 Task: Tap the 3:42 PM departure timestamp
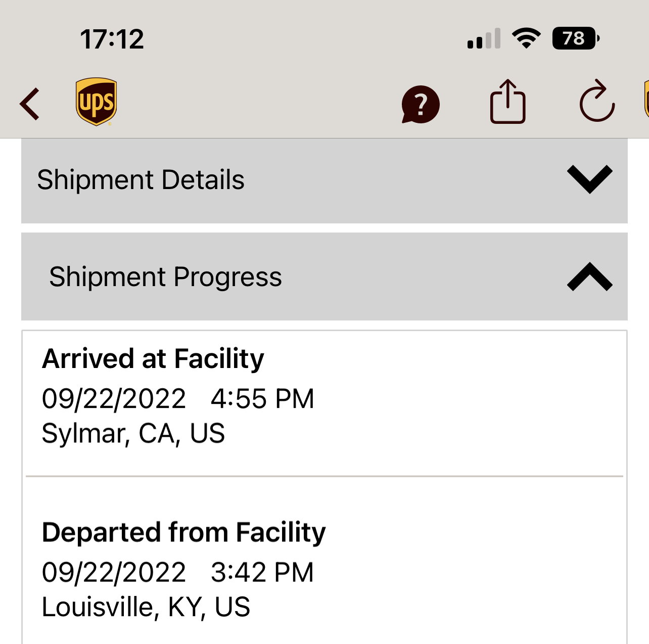262,572
